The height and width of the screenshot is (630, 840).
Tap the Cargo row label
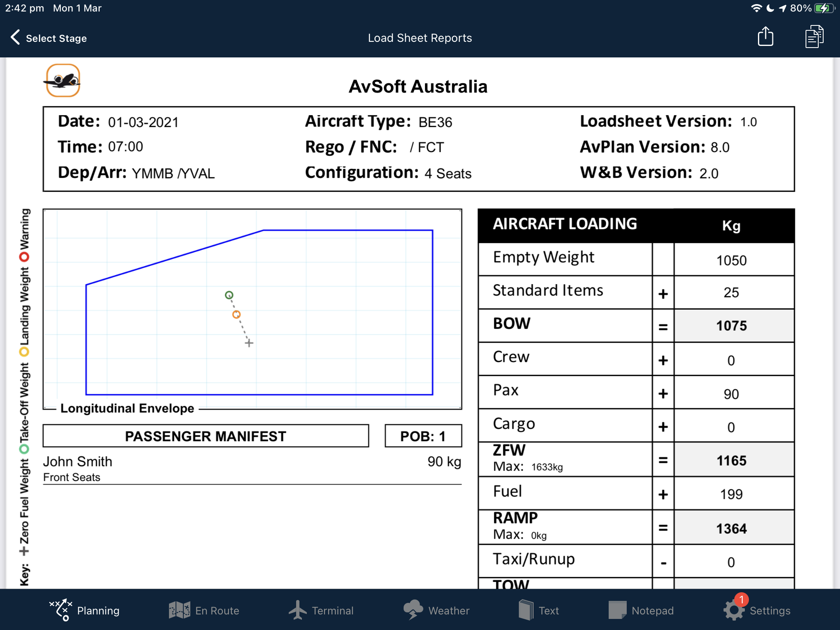pos(514,424)
